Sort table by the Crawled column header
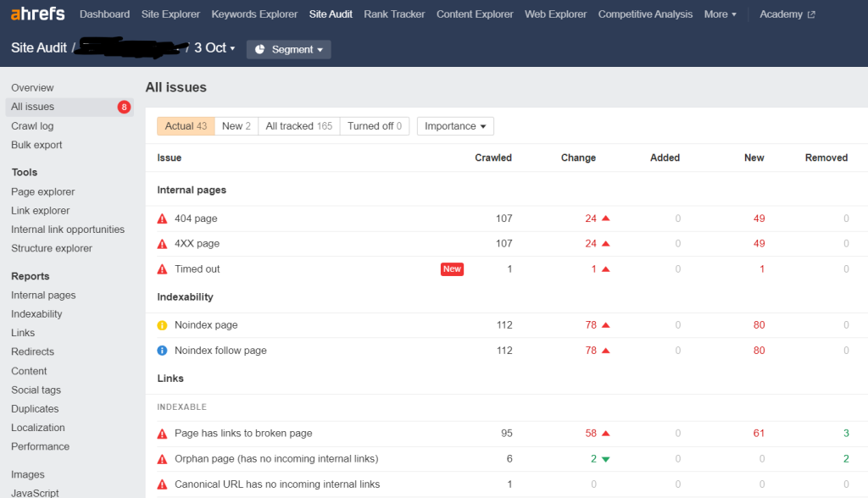 (492, 158)
